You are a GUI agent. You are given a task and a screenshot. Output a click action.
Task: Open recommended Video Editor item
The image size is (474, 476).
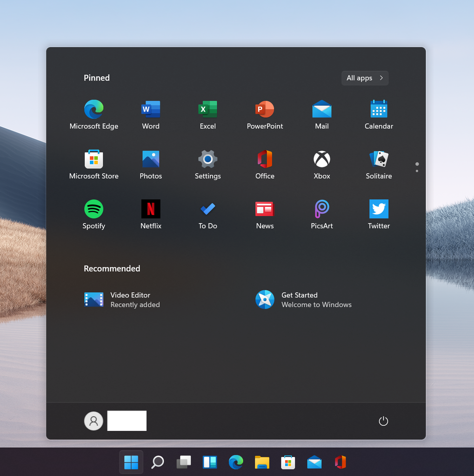[x=122, y=300]
